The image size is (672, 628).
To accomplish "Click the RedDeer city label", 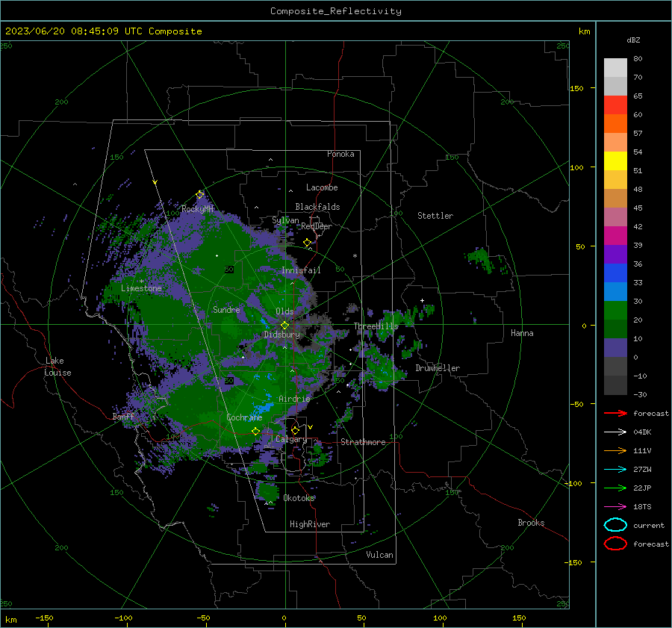I will click(x=317, y=226).
